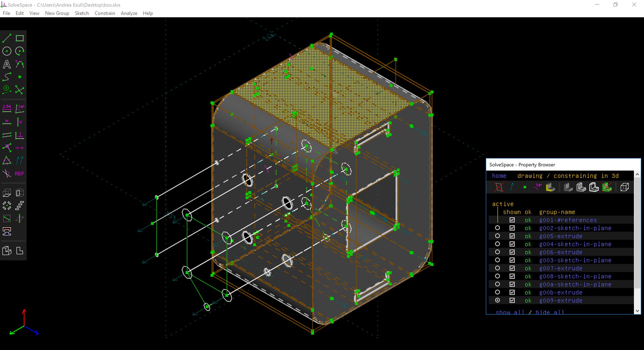Click the active group radio for g002-sketch-in-plane
This screenshot has width=644, height=350.
click(x=498, y=228)
